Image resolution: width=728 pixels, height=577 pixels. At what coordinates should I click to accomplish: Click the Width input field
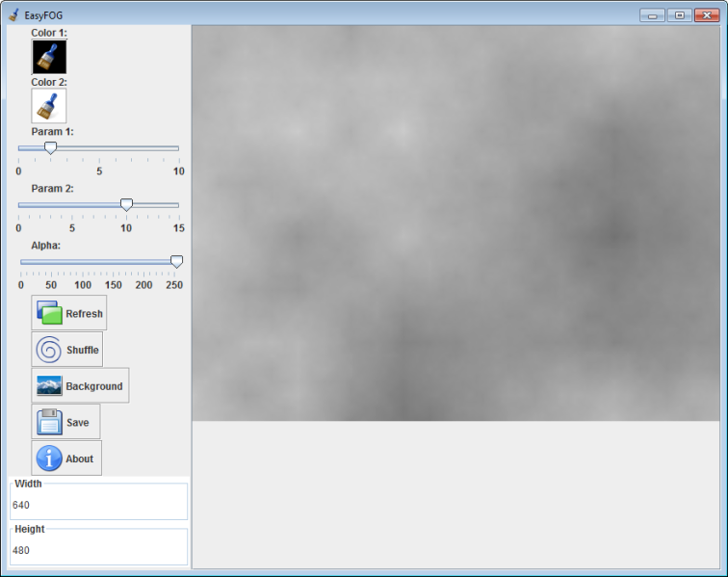point(98,505)
